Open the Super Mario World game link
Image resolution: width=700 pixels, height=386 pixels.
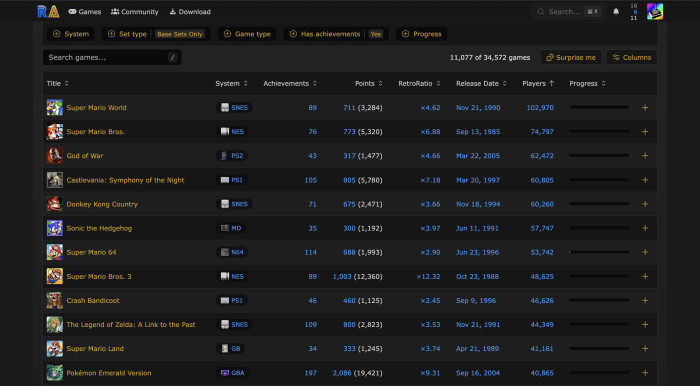click(96, 108)
